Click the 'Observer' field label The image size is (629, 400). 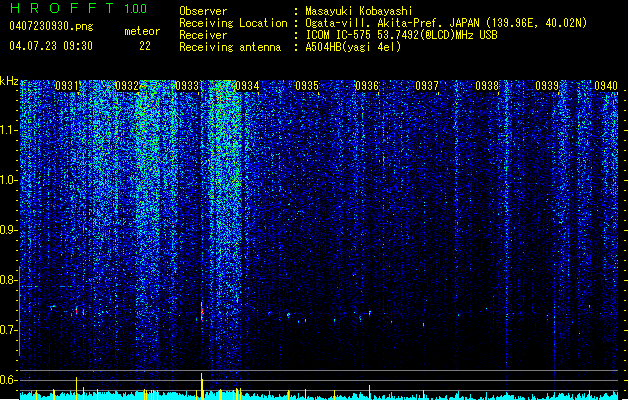point(203,11)
